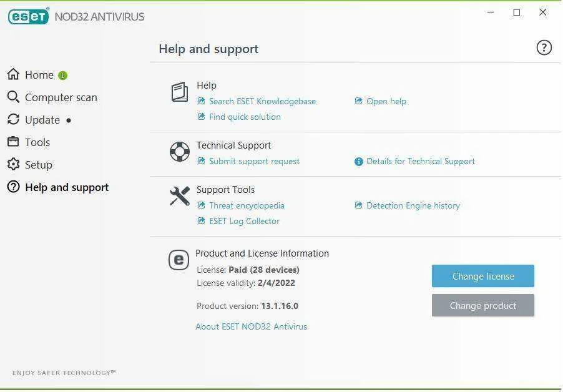Click external link icon beside Search ESET Knowledgebase
563x392 pixels.
(202, 101)
